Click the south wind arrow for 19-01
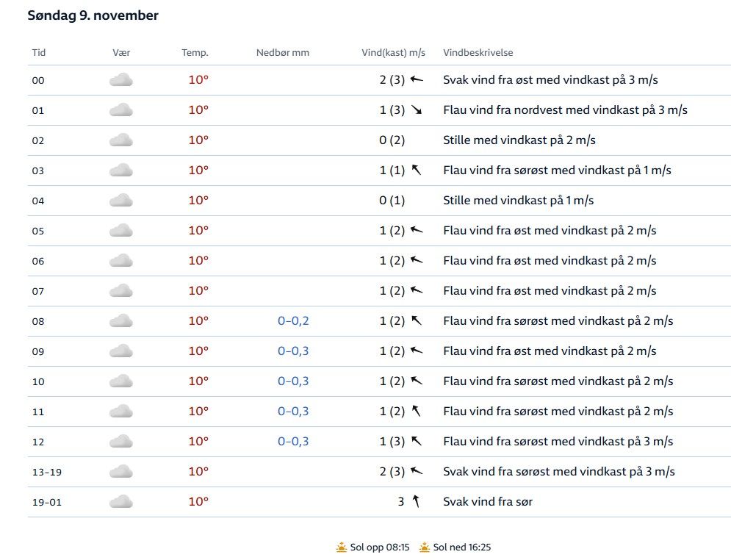 pos(417,502)
